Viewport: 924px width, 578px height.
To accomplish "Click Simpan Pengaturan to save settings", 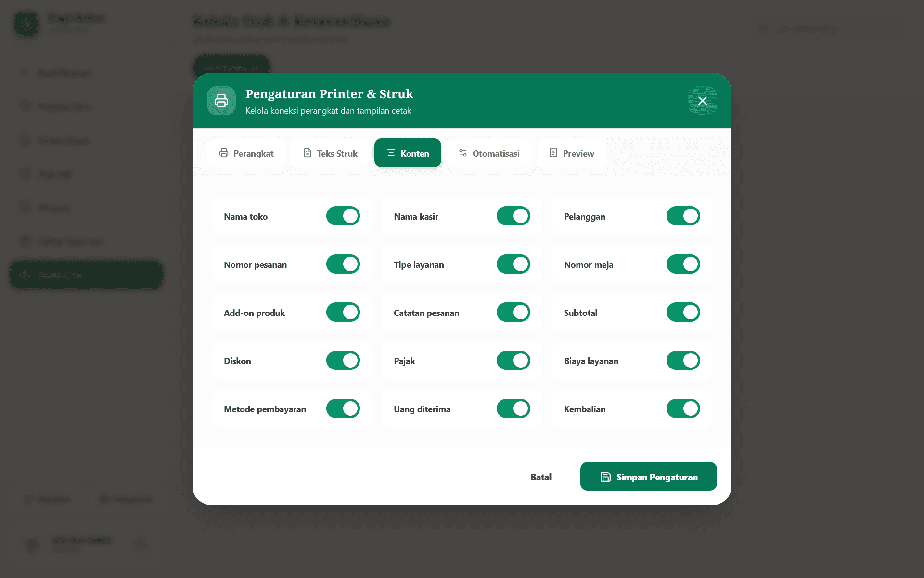I will coord(648,477).
